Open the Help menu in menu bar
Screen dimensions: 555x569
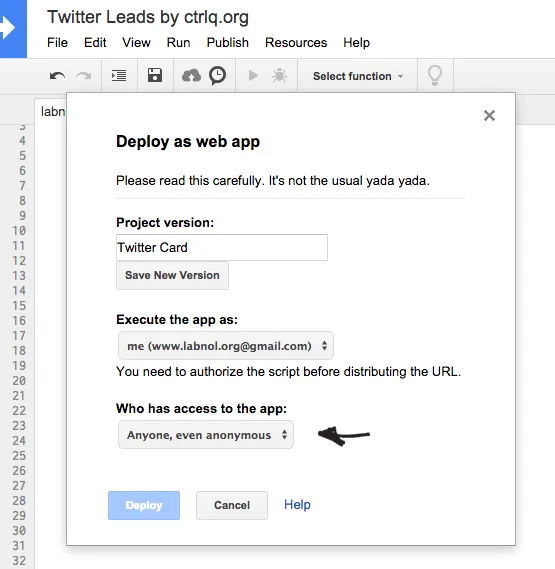(x=356, y=42)
